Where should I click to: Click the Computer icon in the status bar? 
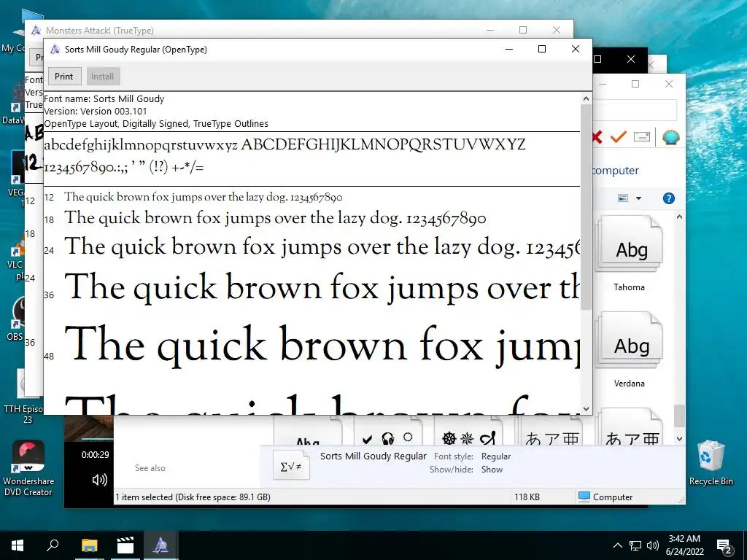584,497
